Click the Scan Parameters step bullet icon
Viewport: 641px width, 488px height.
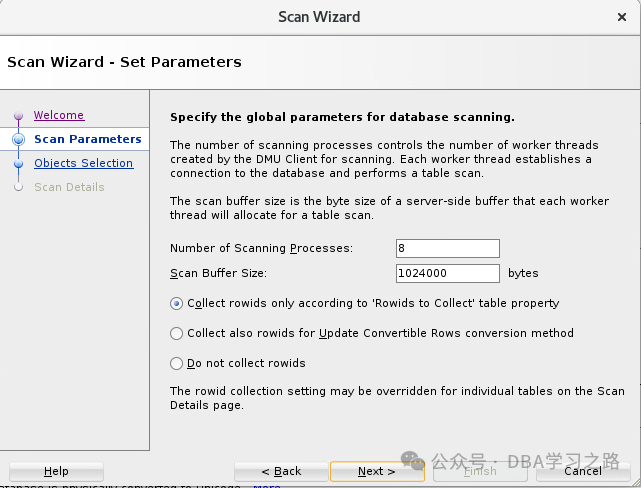click(x=18, y=140)
